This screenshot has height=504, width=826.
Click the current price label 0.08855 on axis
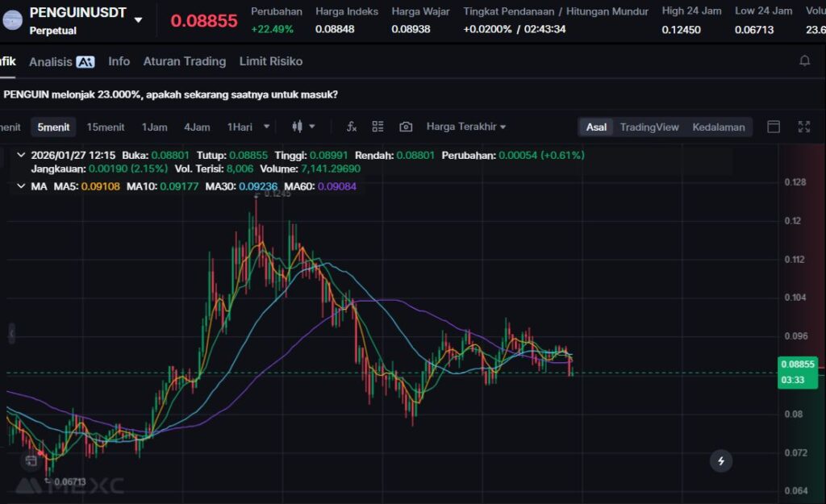tap(797, 364)
